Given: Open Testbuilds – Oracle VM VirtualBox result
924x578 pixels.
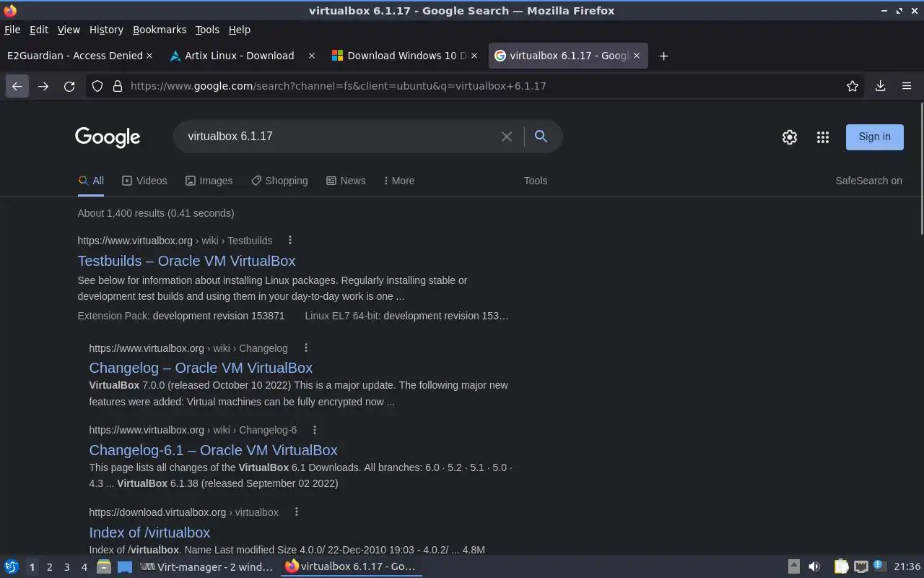Looking at the screenshot, I should 186,261.
